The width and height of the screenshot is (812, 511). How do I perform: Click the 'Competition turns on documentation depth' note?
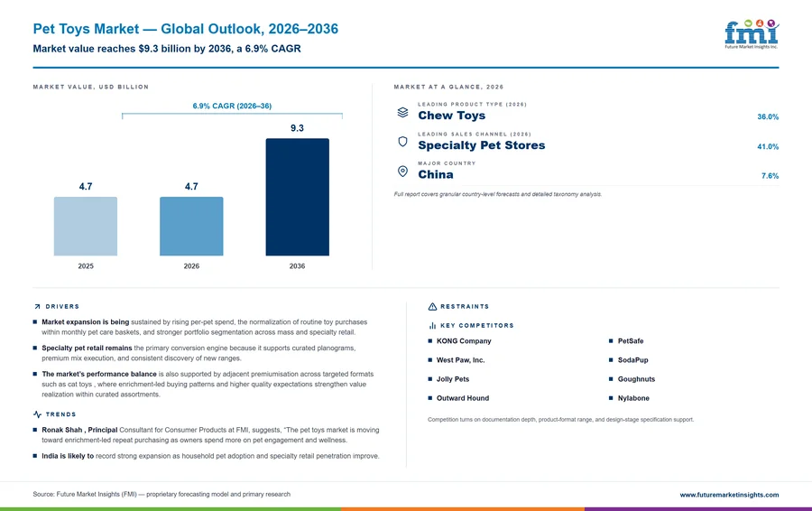(561, 420)
